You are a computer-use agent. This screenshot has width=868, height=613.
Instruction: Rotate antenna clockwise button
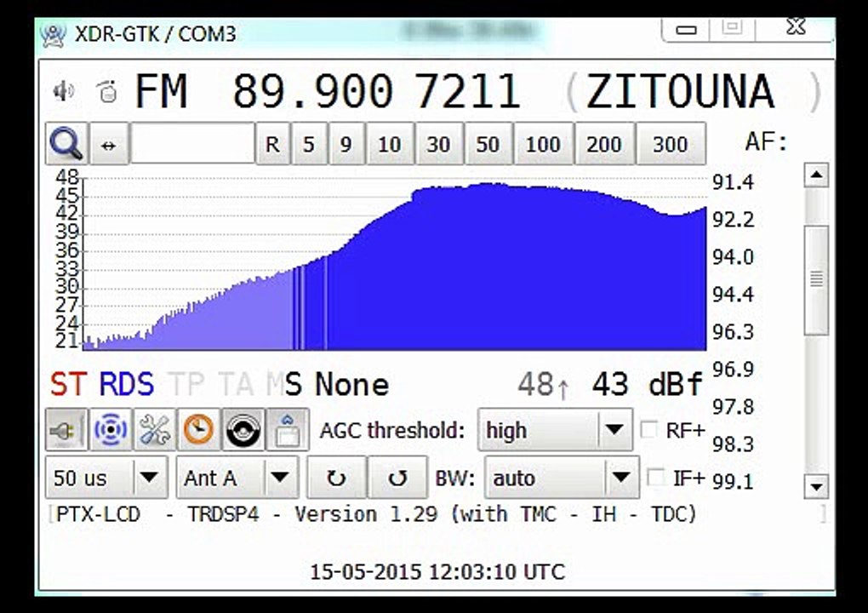tap(336, 478)
